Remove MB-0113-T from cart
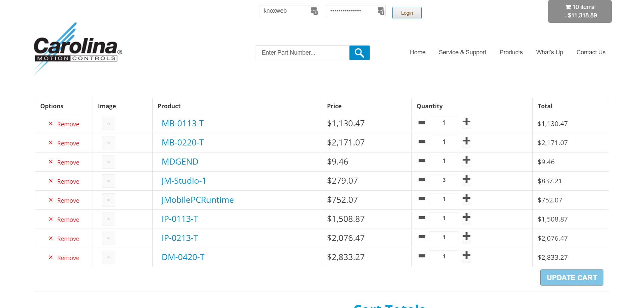Screen dimensions: 644x308 (64, 124)
